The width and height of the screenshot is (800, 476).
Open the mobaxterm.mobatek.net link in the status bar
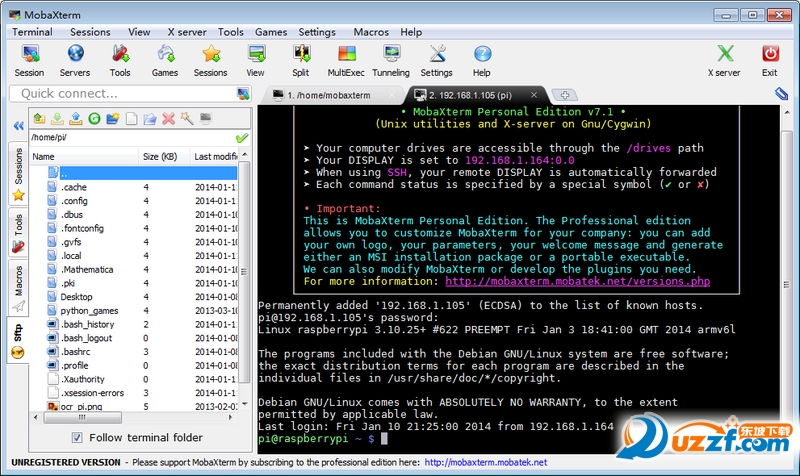[485, 462]
